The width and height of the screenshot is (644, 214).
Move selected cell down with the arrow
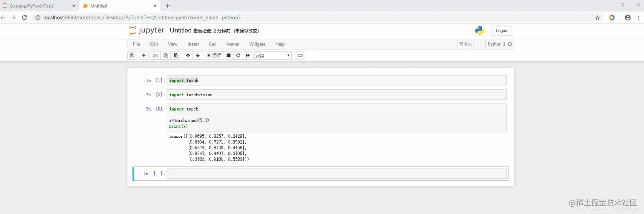click(198, 55)
